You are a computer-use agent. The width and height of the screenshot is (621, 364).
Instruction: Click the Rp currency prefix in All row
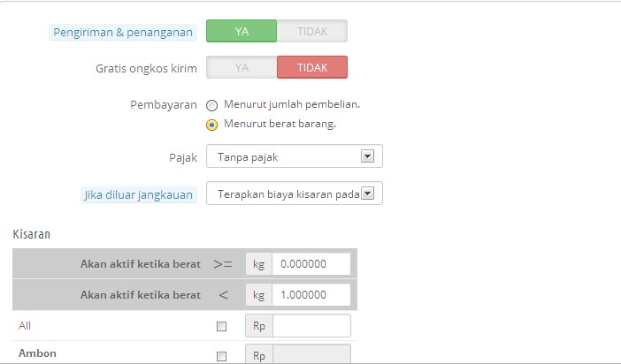coord(259,326)
